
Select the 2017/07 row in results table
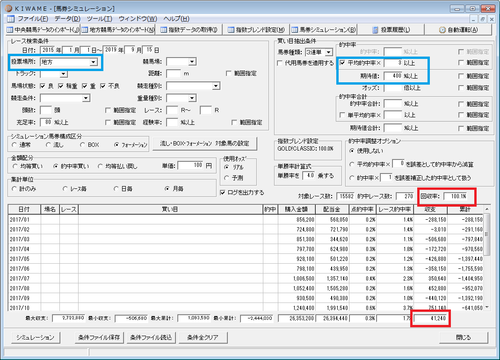246,278
